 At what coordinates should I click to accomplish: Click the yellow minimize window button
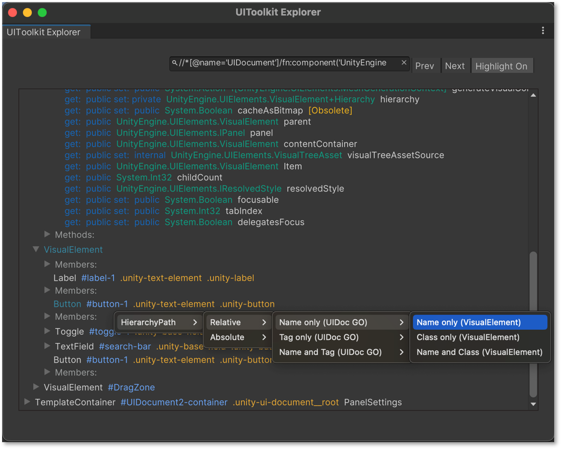coord(27,13)
